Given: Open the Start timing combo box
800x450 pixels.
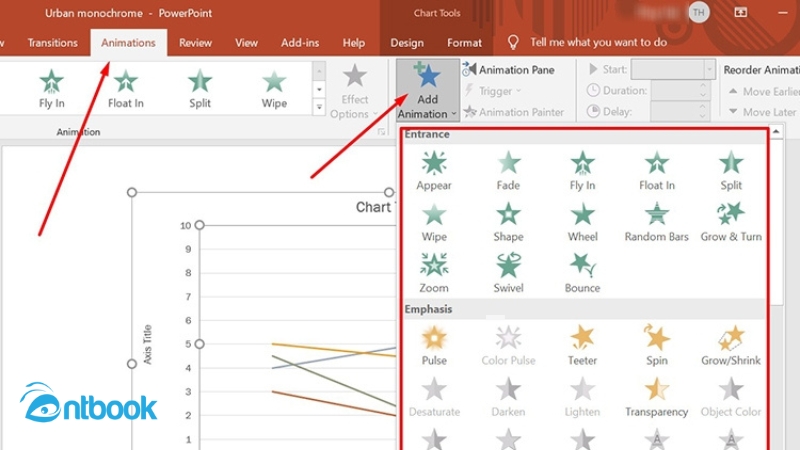Looking at the screenshot, I should click(672, 69).
